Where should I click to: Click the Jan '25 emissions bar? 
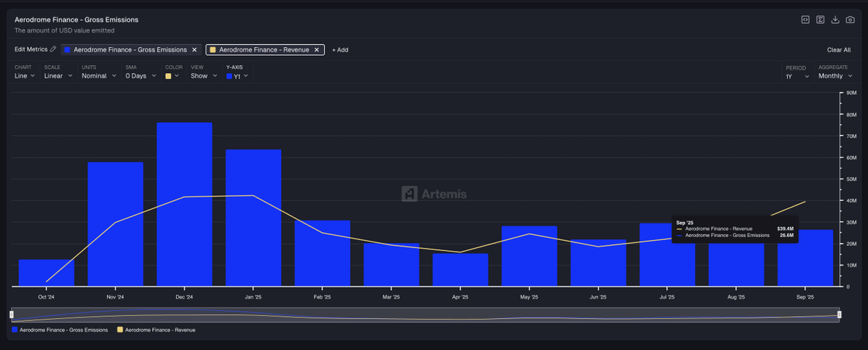click(253, 218)
